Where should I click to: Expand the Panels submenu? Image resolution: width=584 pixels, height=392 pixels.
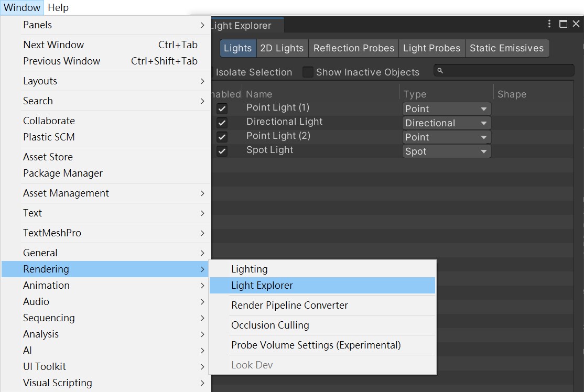(x=202, y=25)
